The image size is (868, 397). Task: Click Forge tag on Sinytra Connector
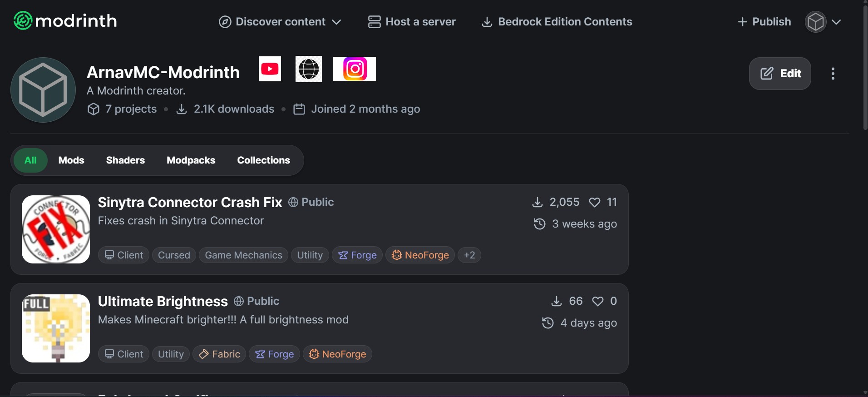(x=357, y=255)
